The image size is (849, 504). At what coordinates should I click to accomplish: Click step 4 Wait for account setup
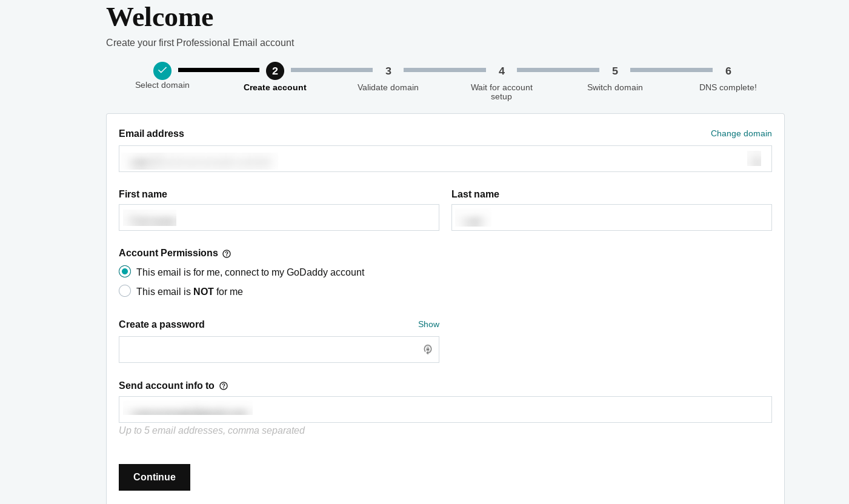coord(501,71)
